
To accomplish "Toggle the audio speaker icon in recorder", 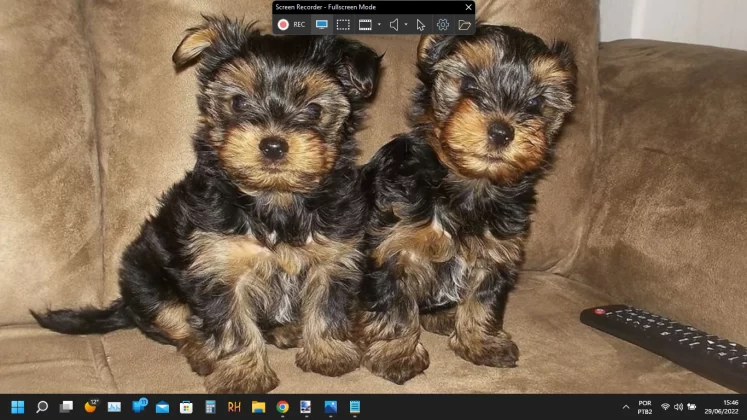I will pos(394,24).
